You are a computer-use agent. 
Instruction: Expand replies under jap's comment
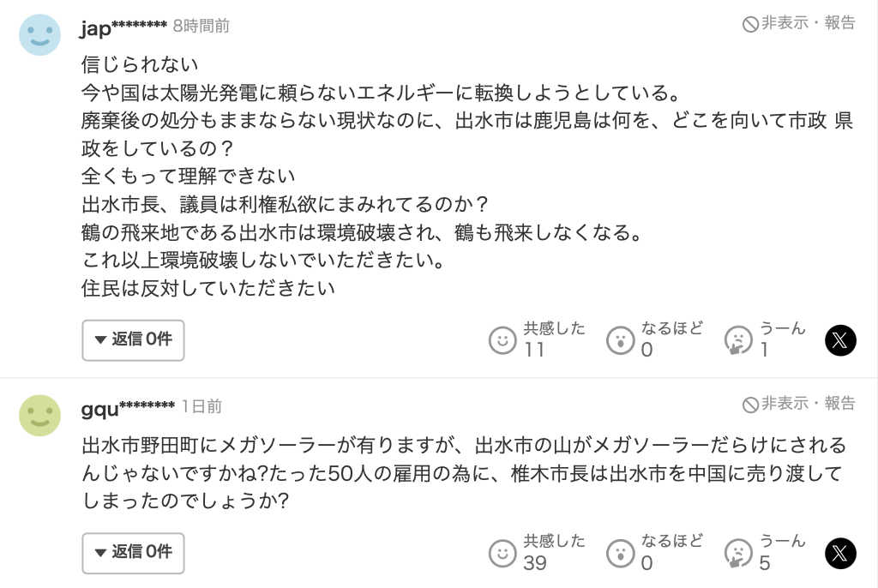click(133, 340)
